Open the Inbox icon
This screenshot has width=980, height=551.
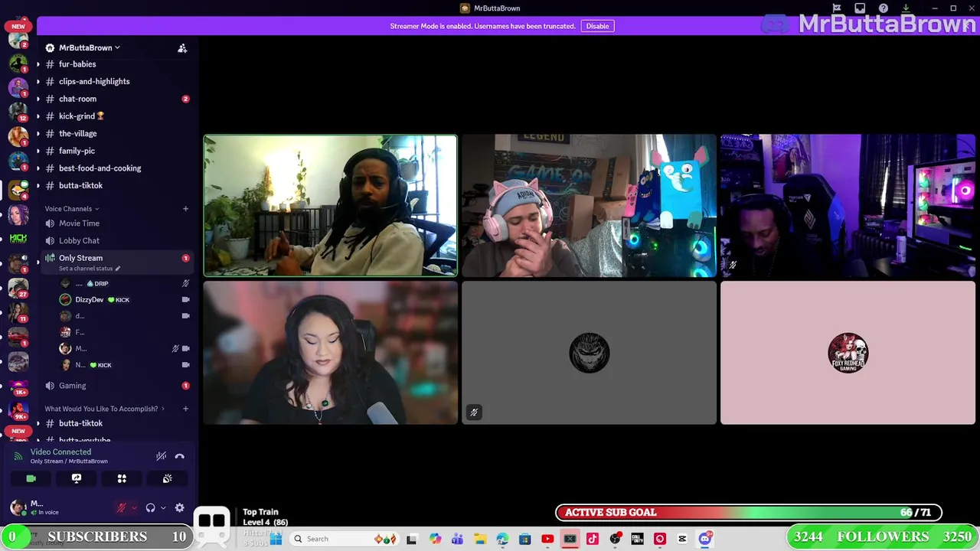[860, 8]
